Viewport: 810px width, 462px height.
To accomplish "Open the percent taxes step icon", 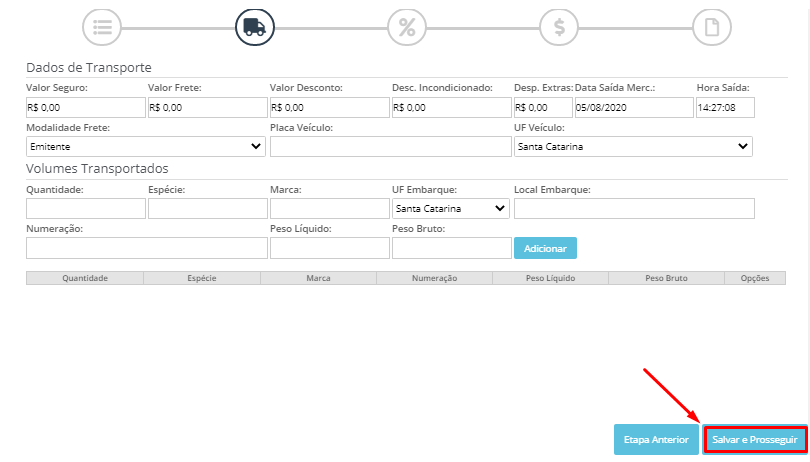I will click(x=407, y=27).
